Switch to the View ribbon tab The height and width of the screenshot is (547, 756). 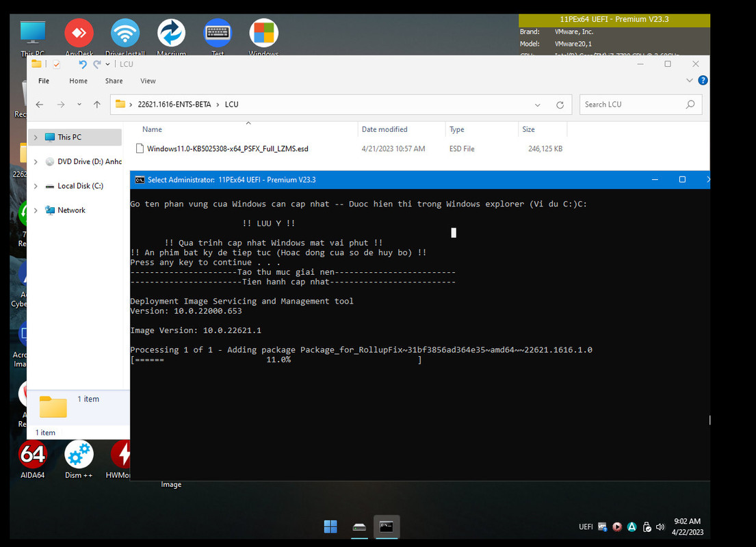(148, 81)
